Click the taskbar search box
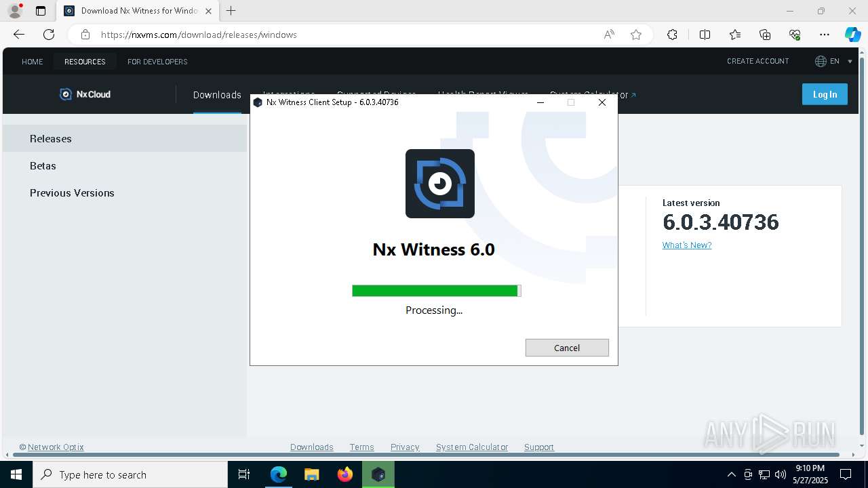This screenshot has height=488, width=868. 130,474
